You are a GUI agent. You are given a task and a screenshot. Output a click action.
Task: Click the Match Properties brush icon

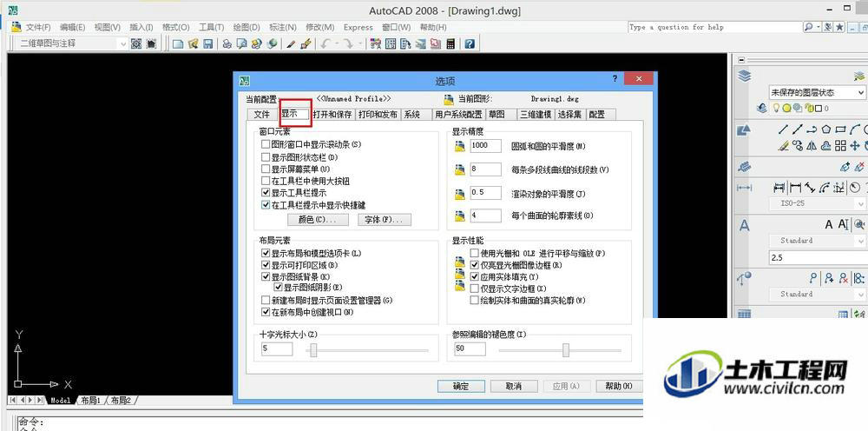[306, 43]
